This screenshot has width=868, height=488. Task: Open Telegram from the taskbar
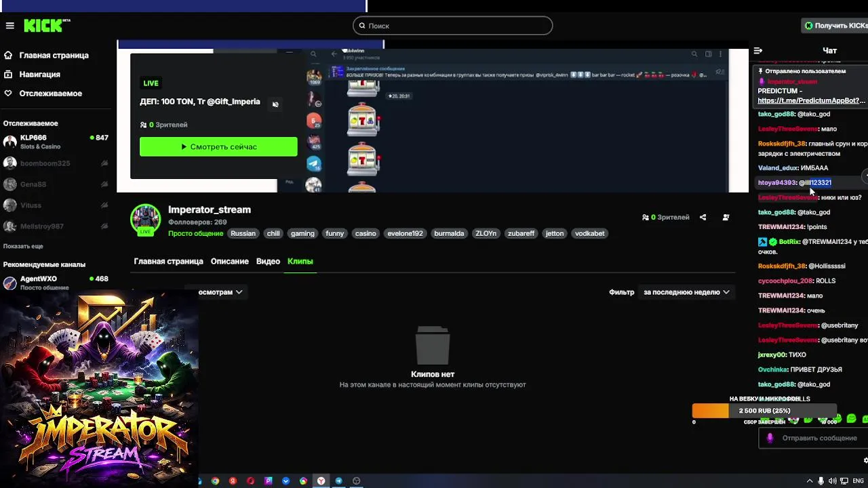(338, 481)
